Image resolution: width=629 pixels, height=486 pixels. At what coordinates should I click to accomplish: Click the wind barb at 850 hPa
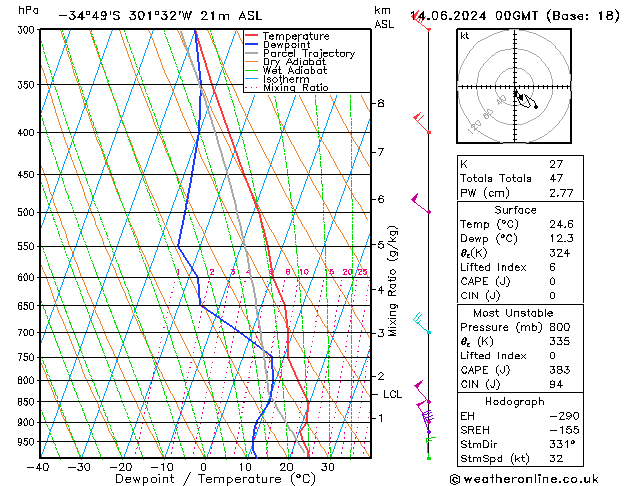pyautogui.click(x=422, y=394)
